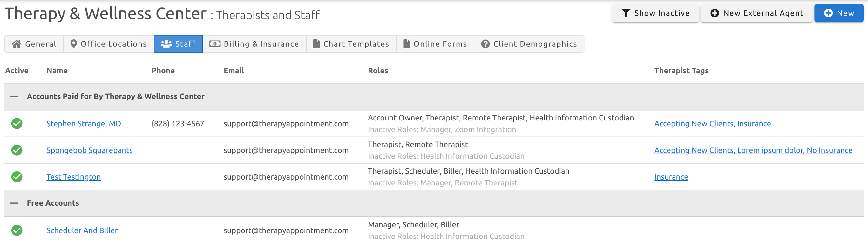
Task: Click the question mark icon on Client Demographics
Action: (485, 43)
